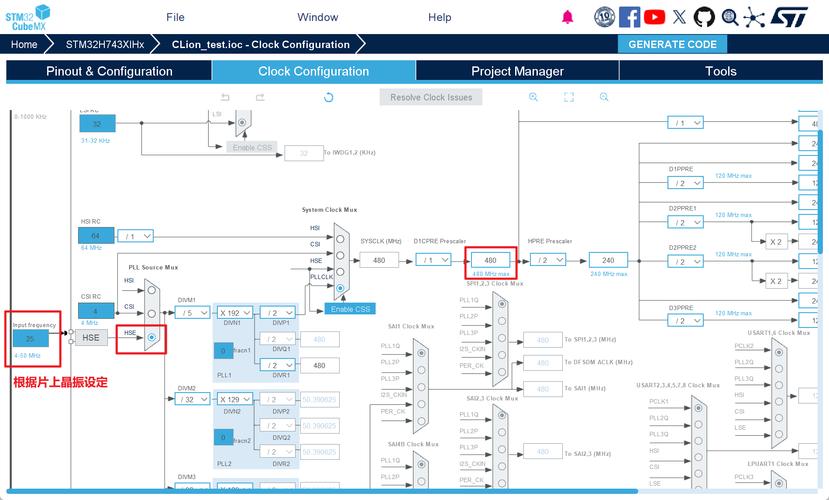The image size is (829, 500).
Task: Open the notifications bell icon
Action: tap(568, 17)
